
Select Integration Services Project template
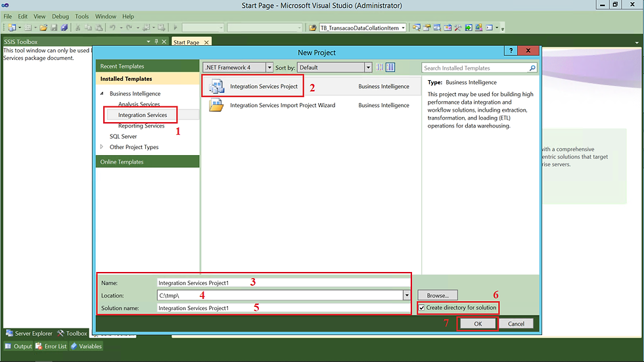coord(311,86)
